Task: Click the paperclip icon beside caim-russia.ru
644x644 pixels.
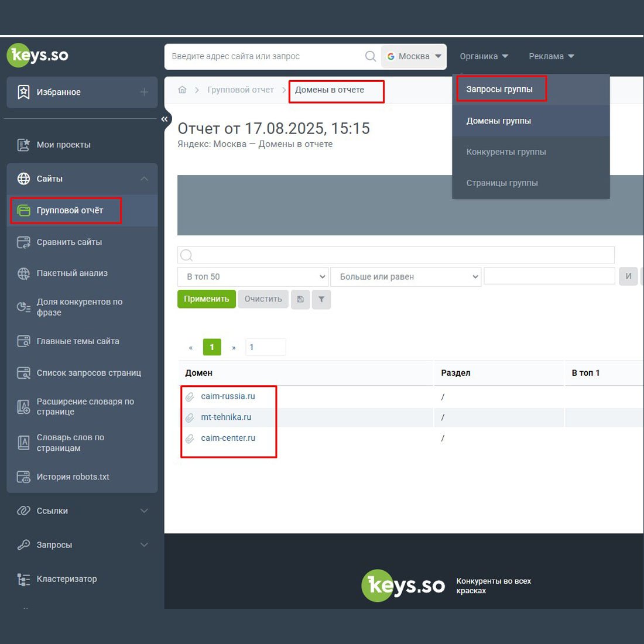Action: (x=190, y=397)
